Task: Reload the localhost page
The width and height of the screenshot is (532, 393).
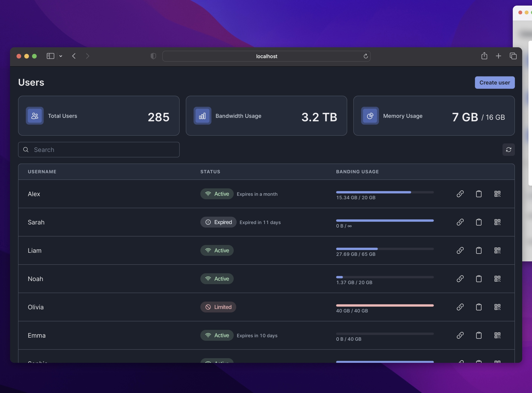Action: [x=366, y=56]
